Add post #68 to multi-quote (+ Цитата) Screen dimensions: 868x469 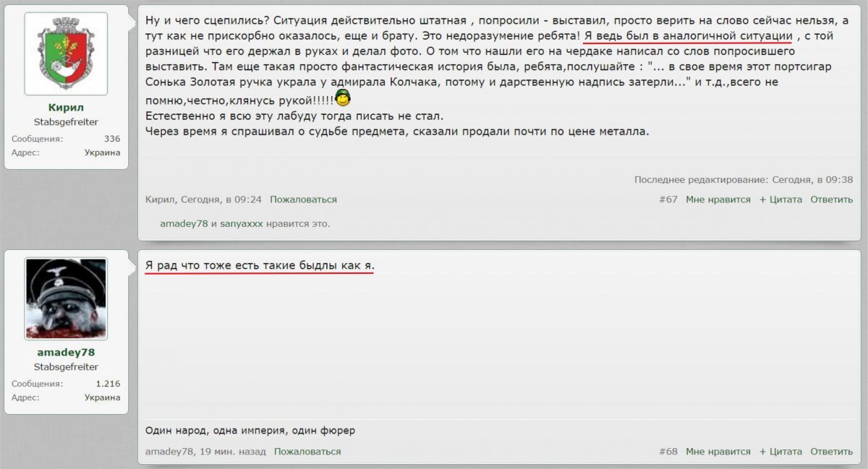coord(780,452)
